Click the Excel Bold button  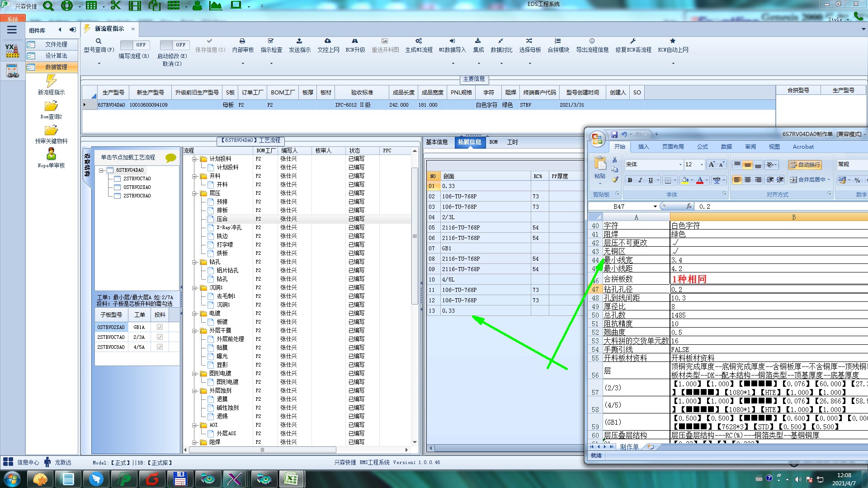[x=630, y=180]
